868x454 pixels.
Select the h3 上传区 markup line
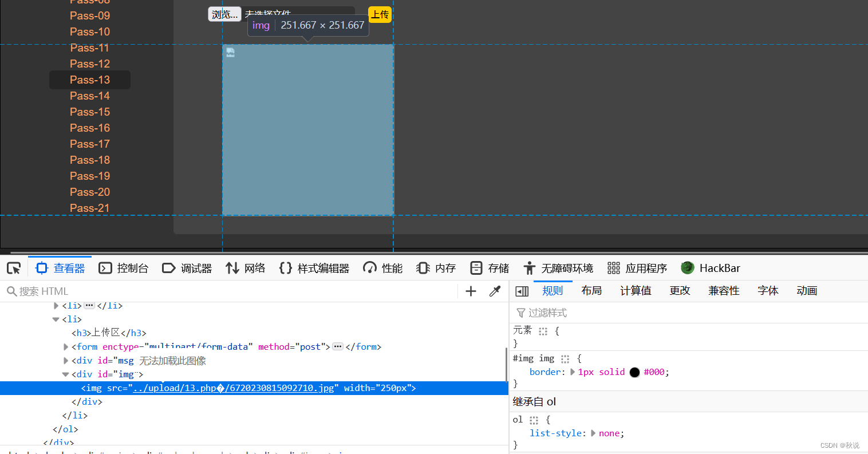pyautogui.click(x=109, y=333)
